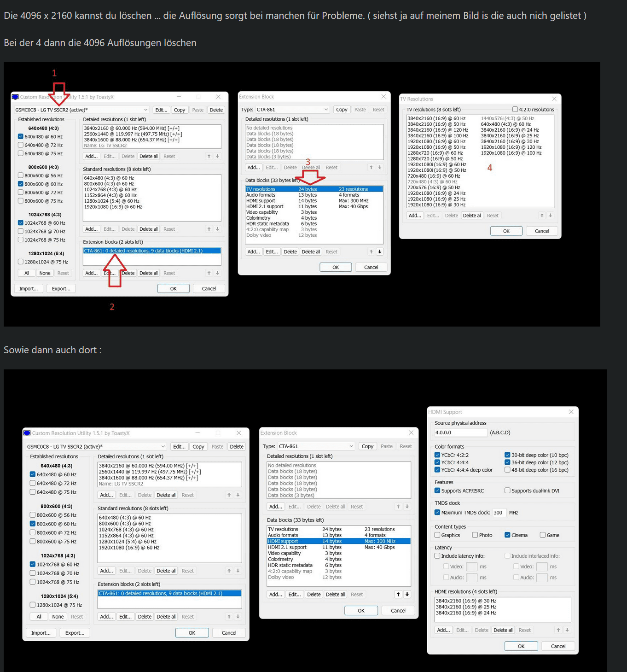Select HDR static metadata row in lower Extension Block

(x=338, y=565)
